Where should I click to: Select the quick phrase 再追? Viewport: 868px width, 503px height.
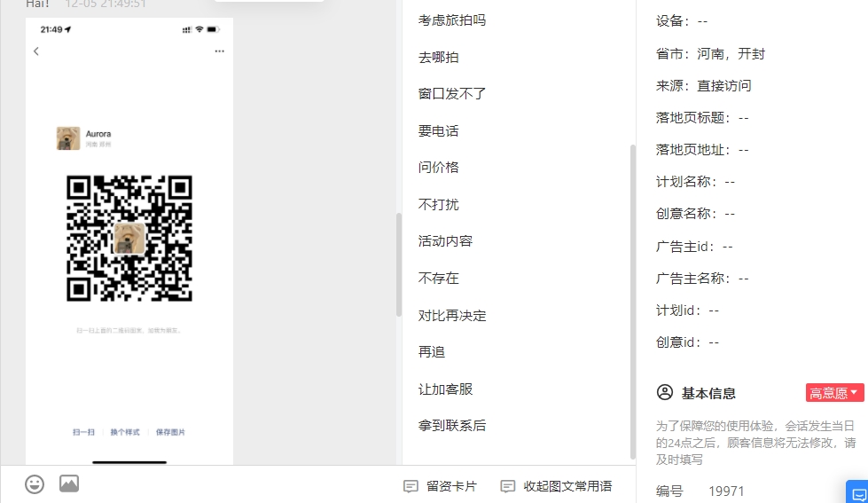(432, 352)
